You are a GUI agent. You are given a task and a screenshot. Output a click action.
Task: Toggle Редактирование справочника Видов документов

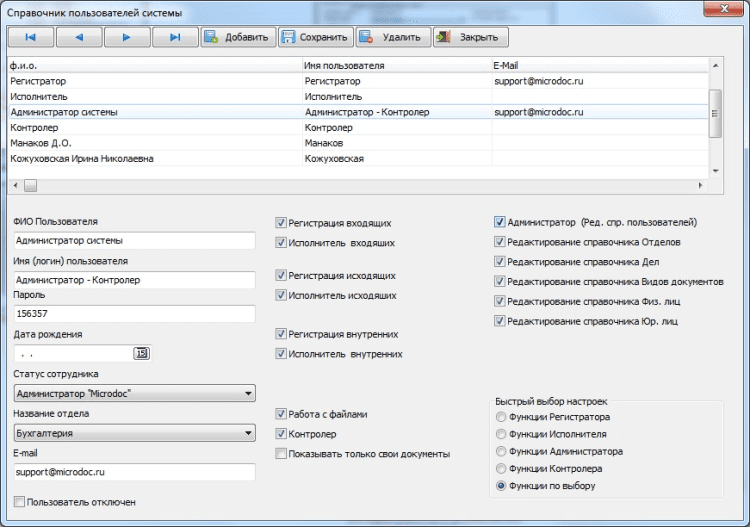[x=500, y=282]
